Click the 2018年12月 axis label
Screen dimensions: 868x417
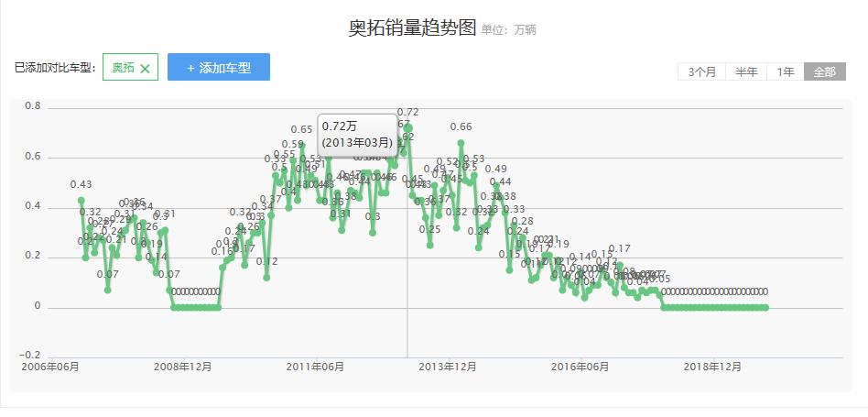712,367
